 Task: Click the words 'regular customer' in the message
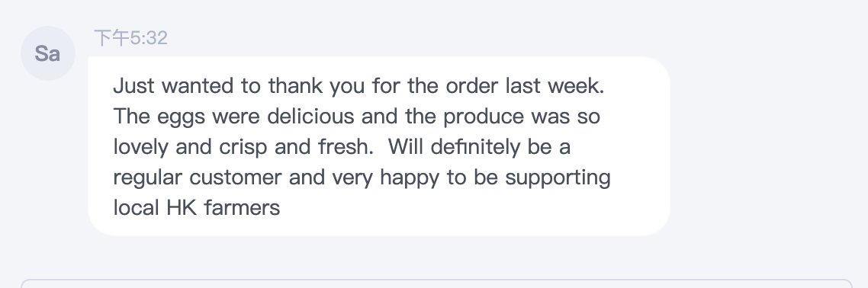[x=198, y=178]
